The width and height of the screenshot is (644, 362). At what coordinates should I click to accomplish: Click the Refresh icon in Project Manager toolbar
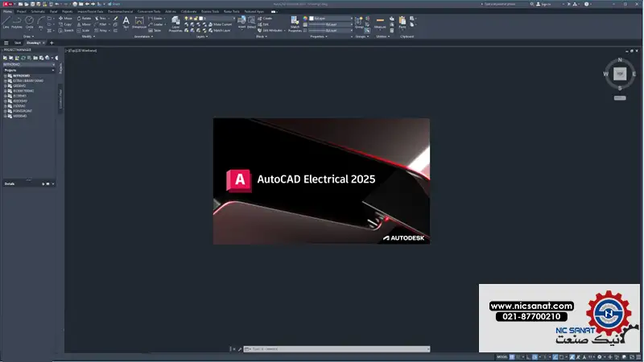click(x=23, y=58)
